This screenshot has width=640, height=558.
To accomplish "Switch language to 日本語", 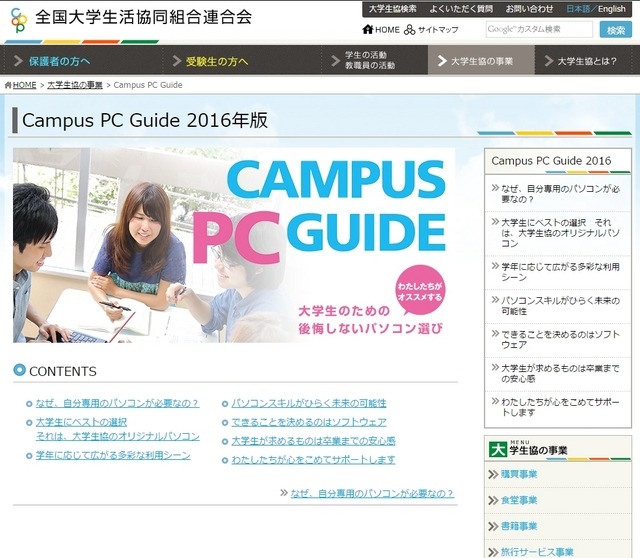I will 578,9.
